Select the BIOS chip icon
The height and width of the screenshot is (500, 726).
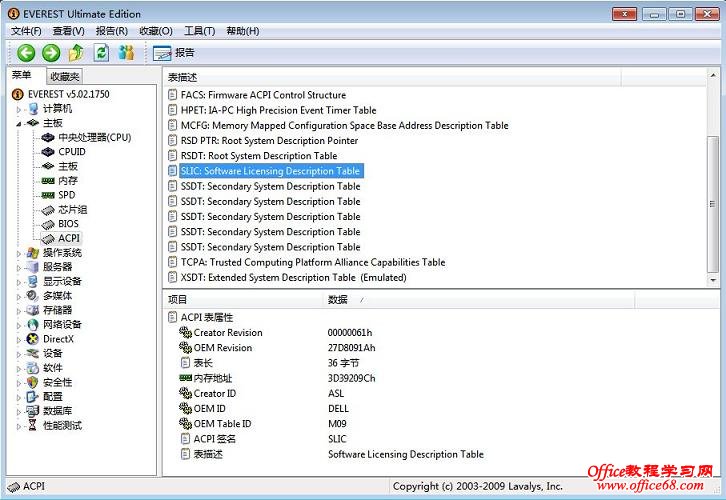(48, 225)
